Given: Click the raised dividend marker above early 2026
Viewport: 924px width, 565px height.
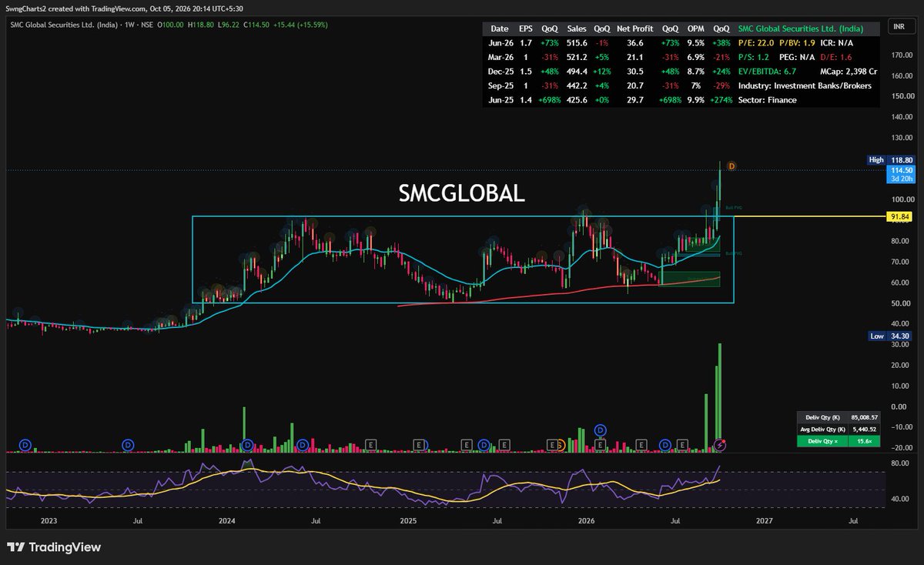Looking at the screenshot, I should point(601,430).
